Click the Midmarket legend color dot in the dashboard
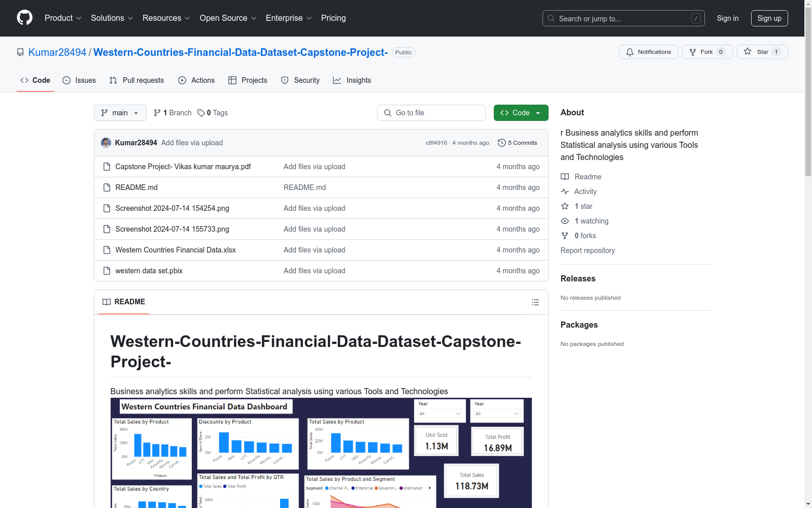Viewport: 812px width, 508px height. (401, 488)
